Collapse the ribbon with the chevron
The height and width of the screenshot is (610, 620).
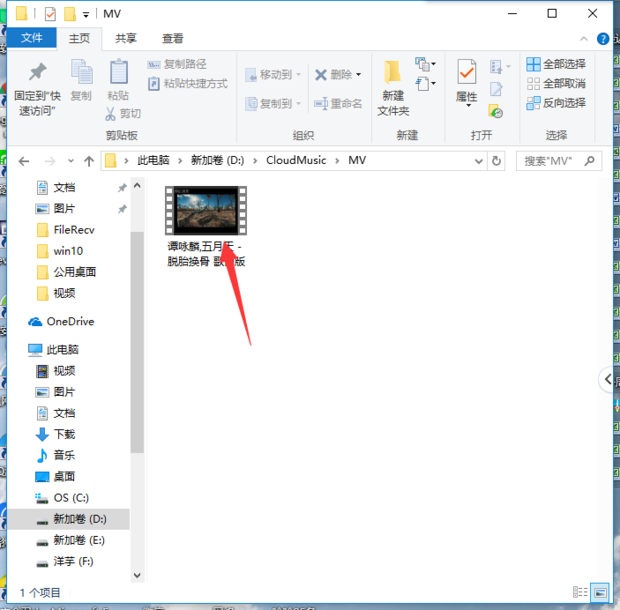[583, 39]
